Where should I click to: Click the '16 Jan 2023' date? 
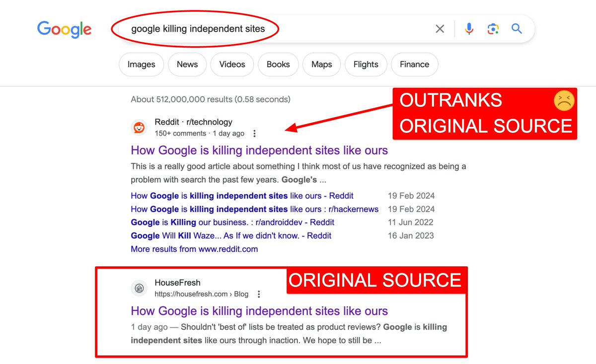click(x=411, y=235)
